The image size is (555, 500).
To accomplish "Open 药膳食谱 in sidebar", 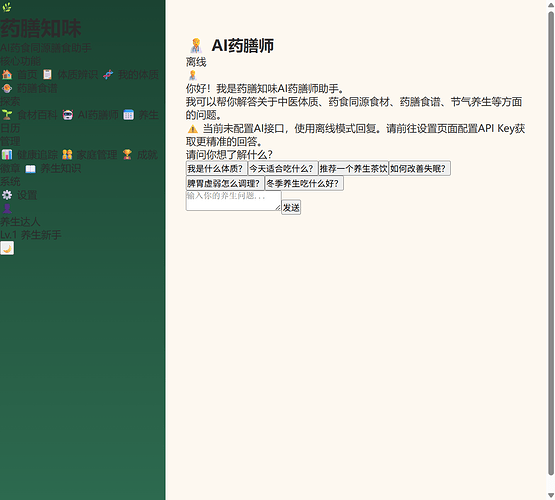I will pyautogui.click(x=37, y=88).
